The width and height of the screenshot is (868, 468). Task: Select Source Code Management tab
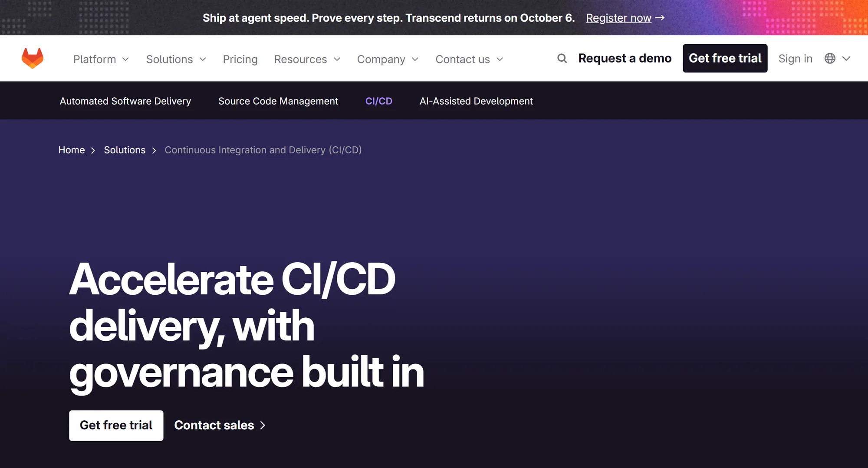278,101
